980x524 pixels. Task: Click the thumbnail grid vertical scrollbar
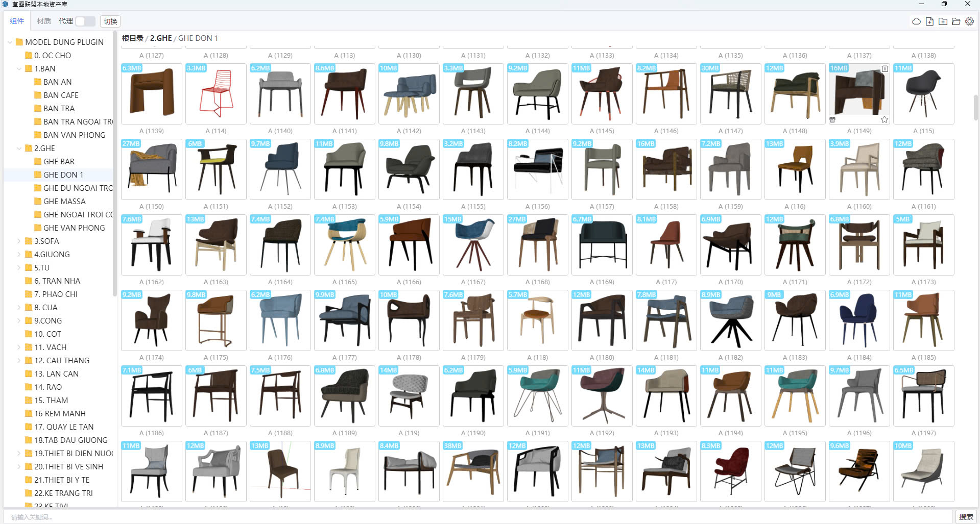coord(976,108)
